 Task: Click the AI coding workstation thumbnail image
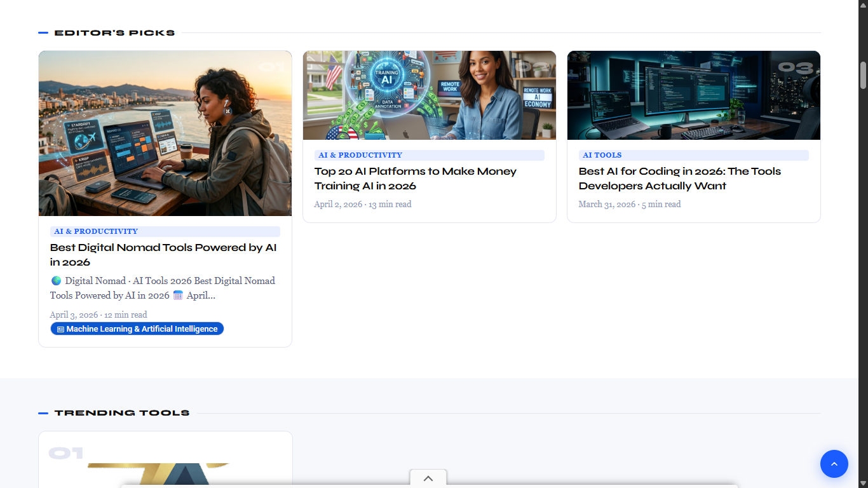(694, 95)
